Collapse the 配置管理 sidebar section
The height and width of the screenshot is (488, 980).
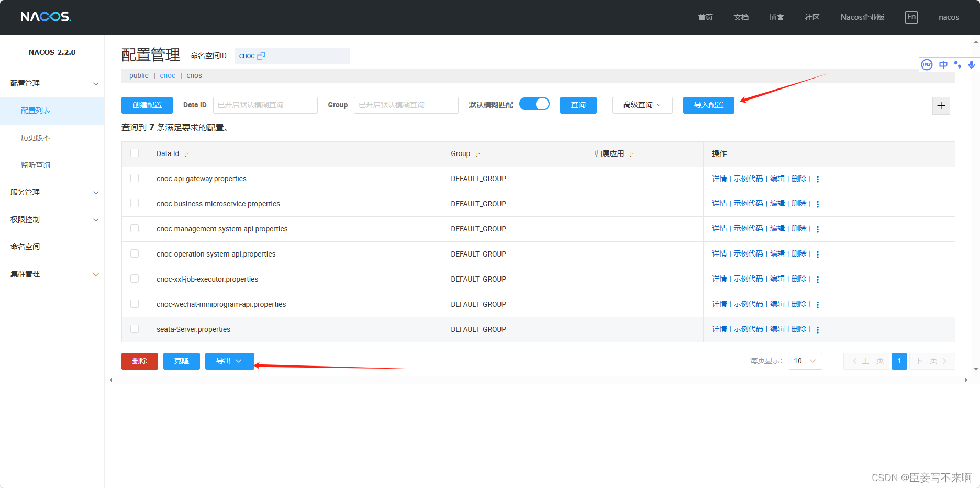coord(52,83)
